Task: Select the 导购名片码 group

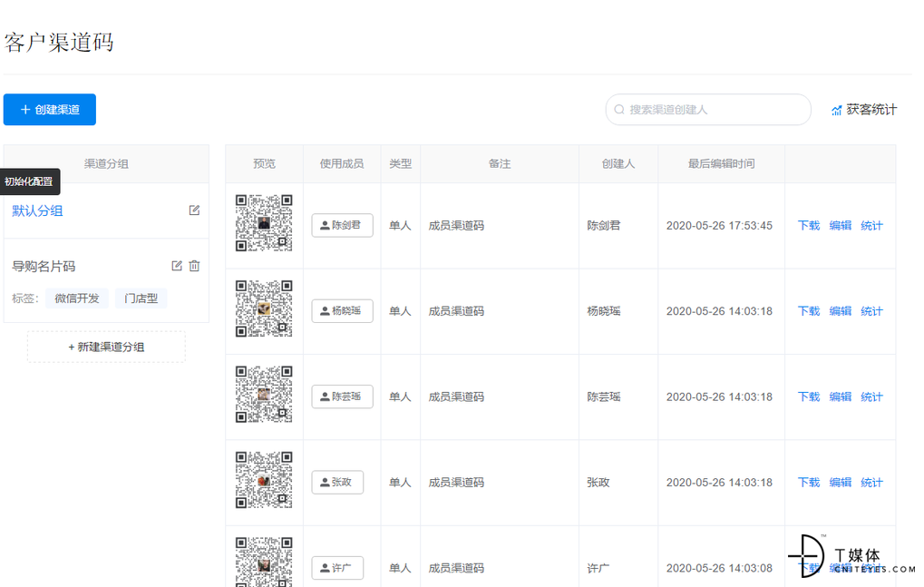Action: (44, 267)
